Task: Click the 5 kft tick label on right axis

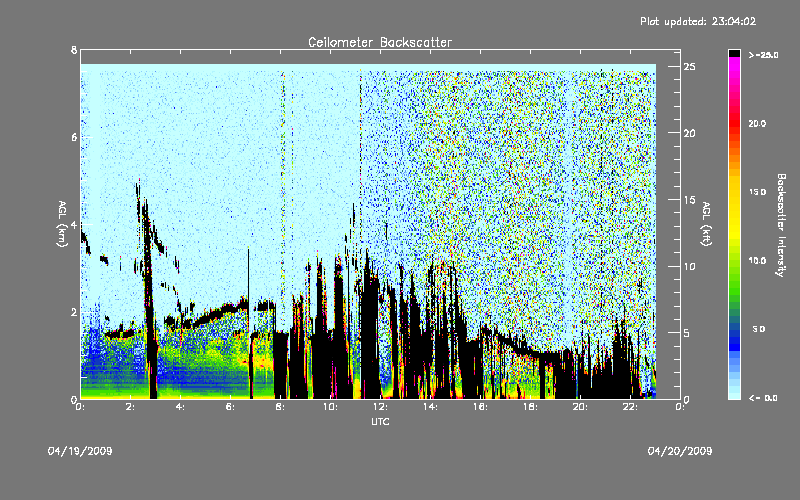Action: pos(687,333)
